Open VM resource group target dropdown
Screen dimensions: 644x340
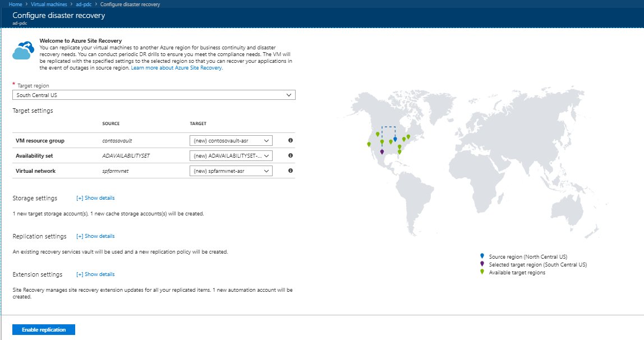(x=231, y=140)
